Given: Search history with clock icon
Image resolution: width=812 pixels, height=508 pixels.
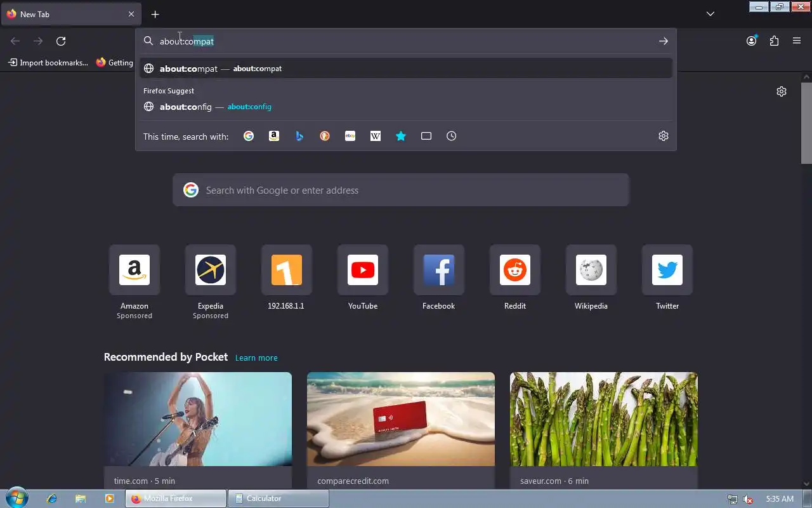Looking at the screenshot, I should point(452,136).
